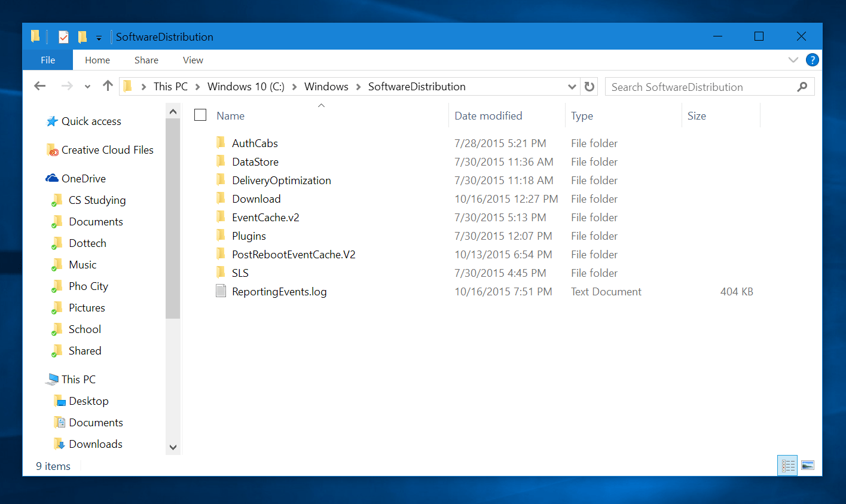846x504 pixels.
Task: Select the AuthCabs folder icon
Action: click(221, 142)
